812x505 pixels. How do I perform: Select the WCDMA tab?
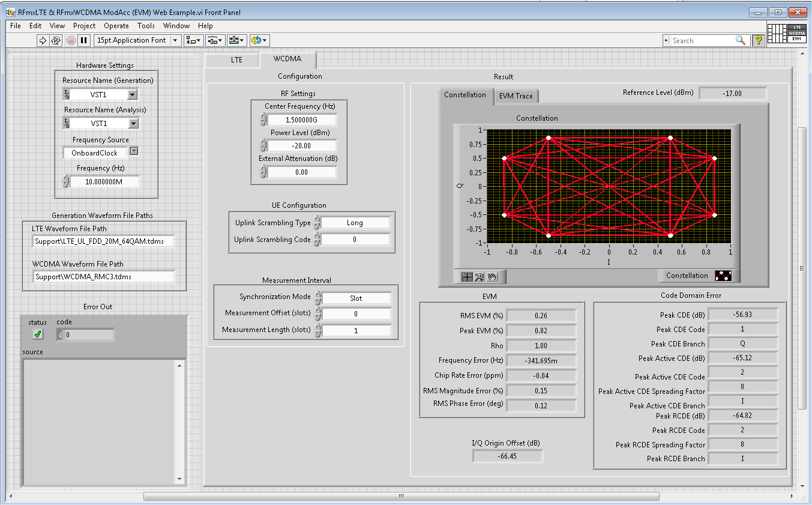point(287,59)
